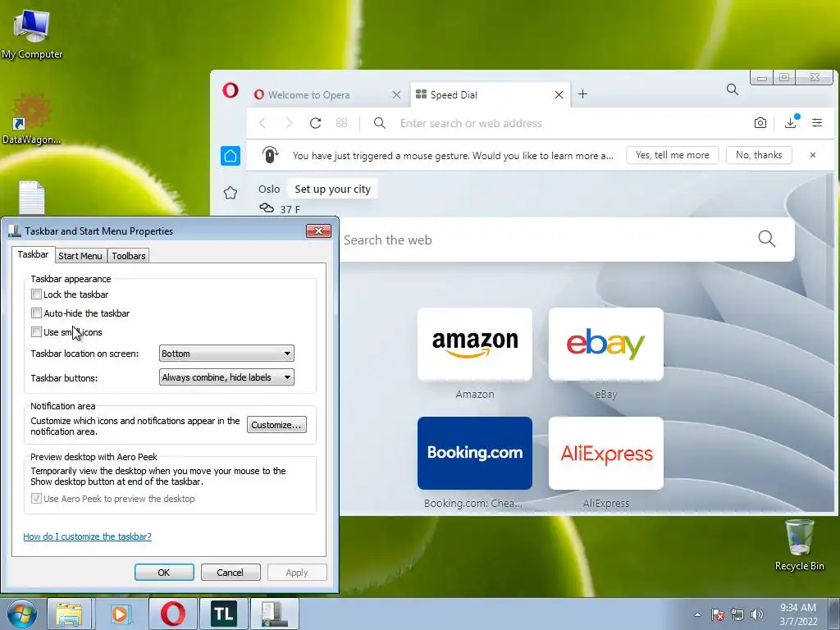Image resolution: width=840 pixels, height=630 pixels.
Task: Enable Lock the taskbar checkbox
Action: pyautogui.click(x=36, y=294)
